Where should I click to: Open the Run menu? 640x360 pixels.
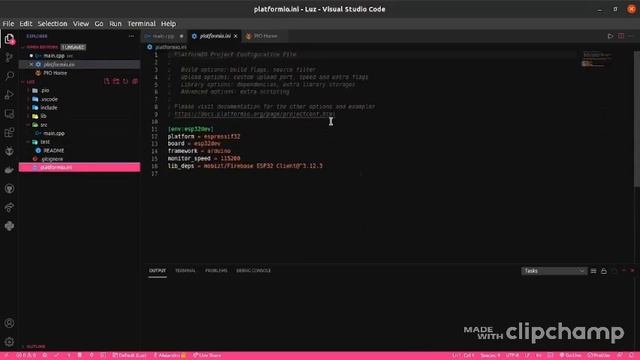coord(115,24)
